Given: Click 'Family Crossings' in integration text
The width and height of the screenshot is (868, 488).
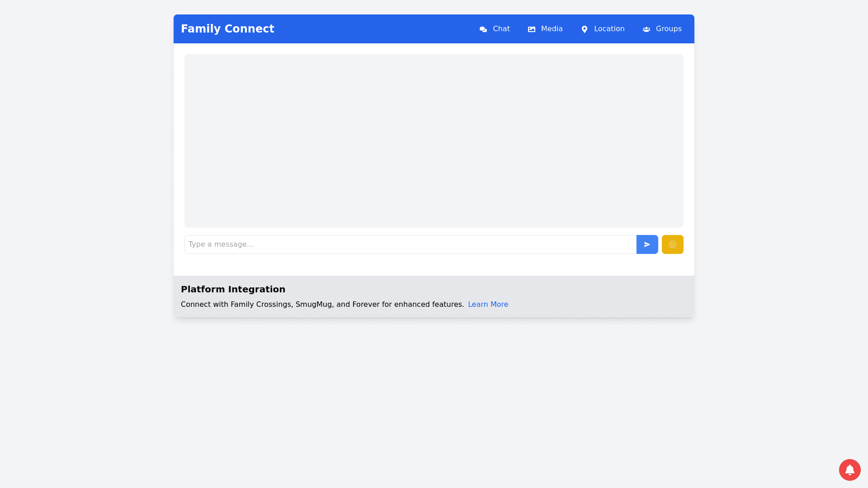Looking at the screenshot, I should [261, 305].
